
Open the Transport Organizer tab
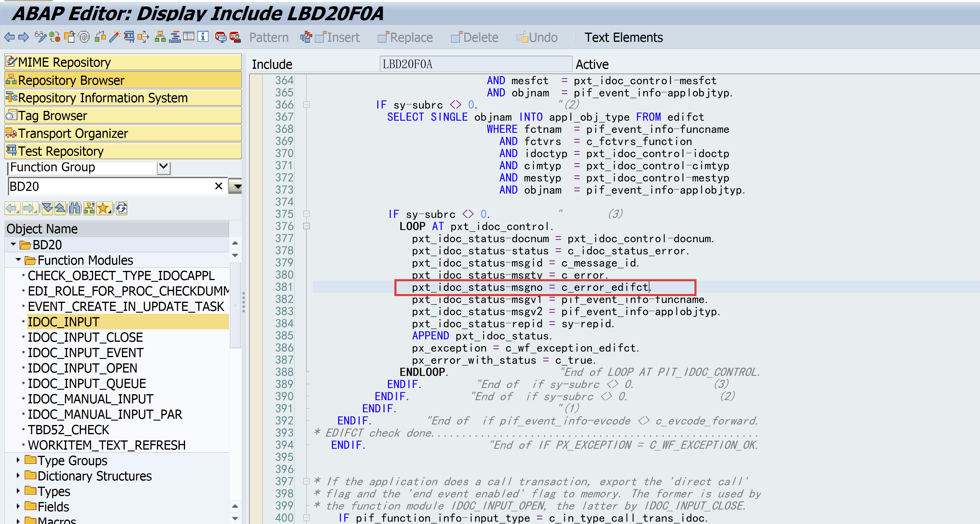pyautogui.click(x=123, y=133)
